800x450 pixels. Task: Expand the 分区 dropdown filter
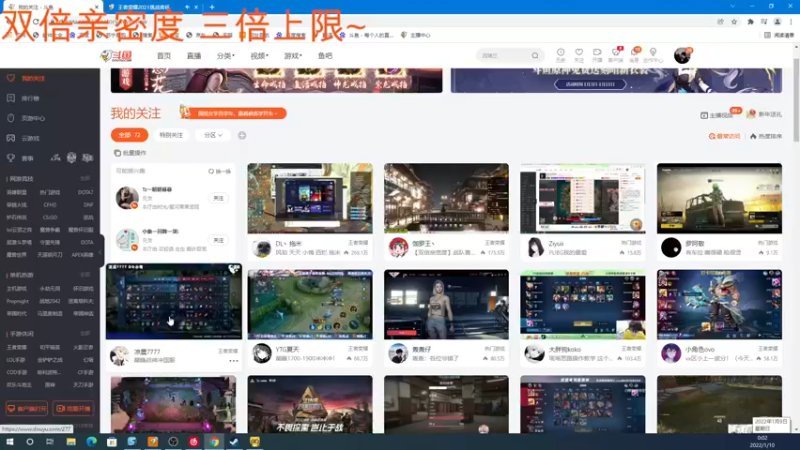213,135
